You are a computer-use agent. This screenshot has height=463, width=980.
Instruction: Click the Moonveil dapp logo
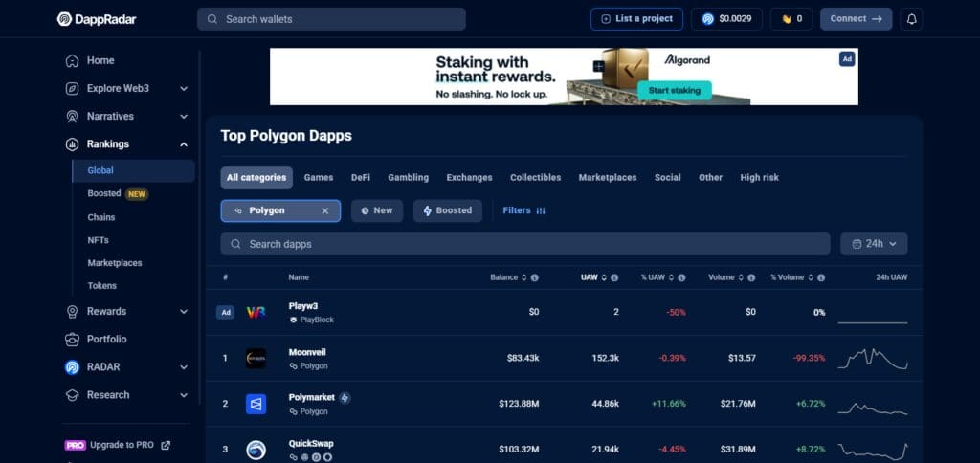point(256,358)
